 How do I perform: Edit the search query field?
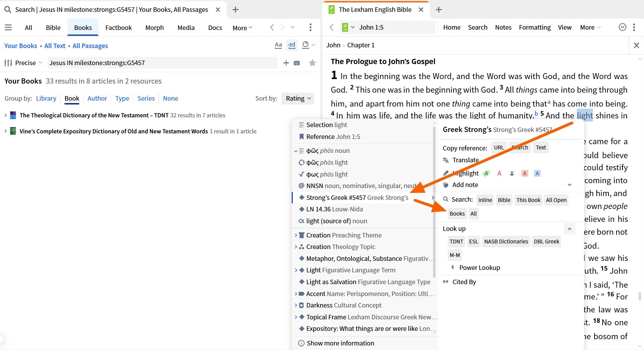tap(162, 63)
